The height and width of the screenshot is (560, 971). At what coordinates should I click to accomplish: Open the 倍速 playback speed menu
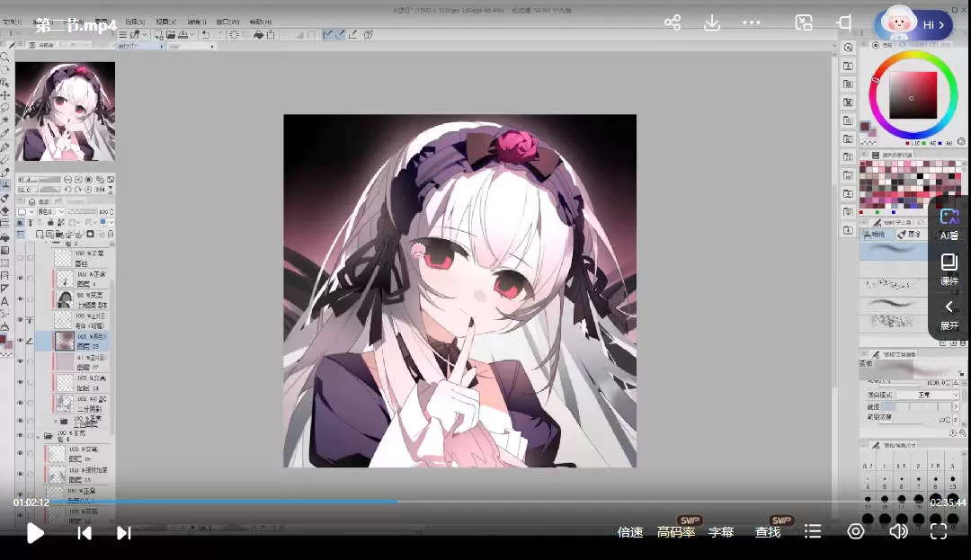click(x=630, y=532)
